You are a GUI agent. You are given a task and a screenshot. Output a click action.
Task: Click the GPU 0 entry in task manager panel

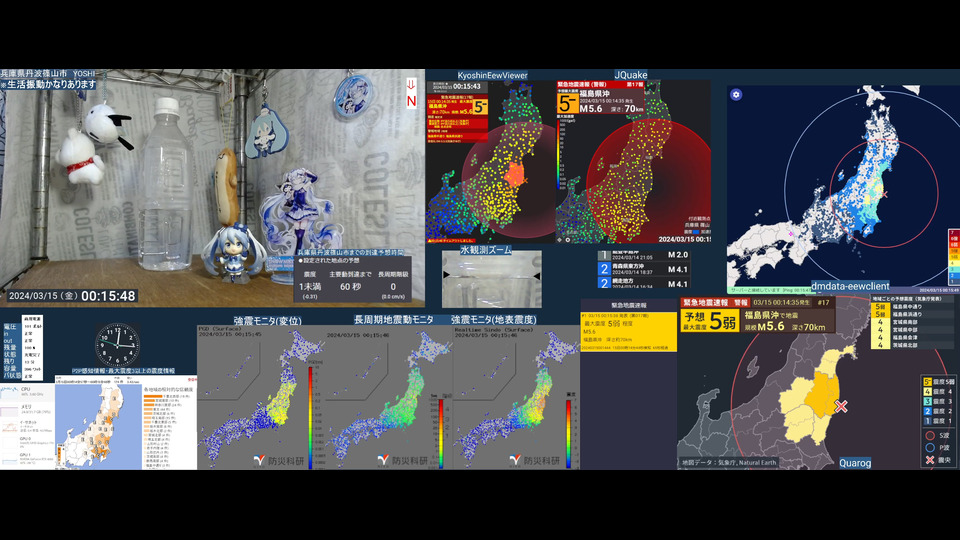27,442
